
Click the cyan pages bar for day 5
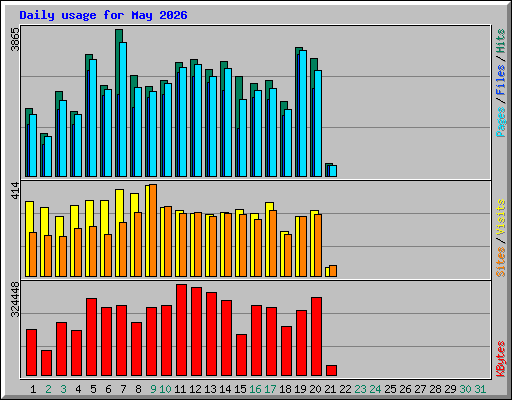pos(93,118)
